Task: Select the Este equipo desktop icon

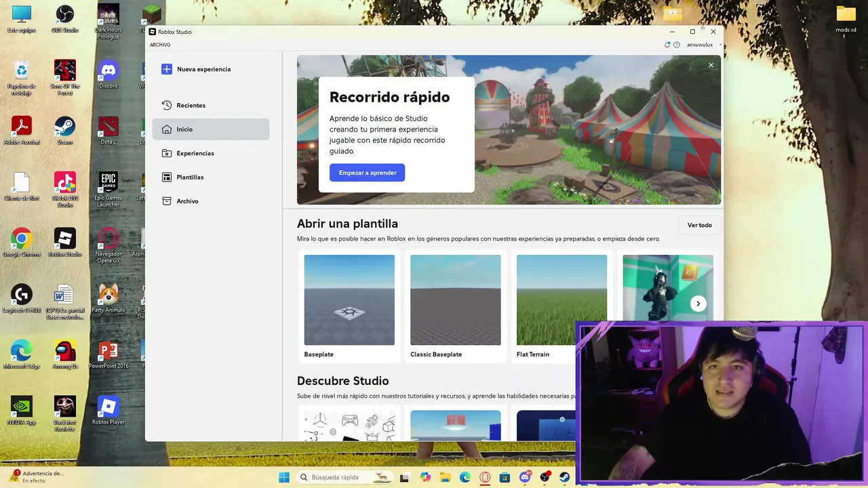Action: coord(22,19)
